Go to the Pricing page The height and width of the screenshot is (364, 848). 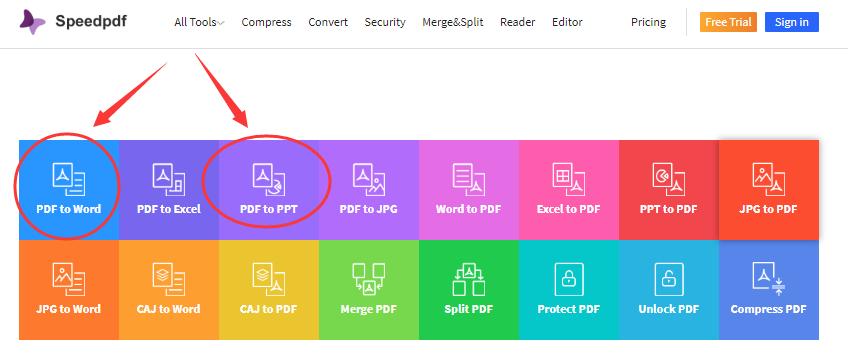[648, 22]
